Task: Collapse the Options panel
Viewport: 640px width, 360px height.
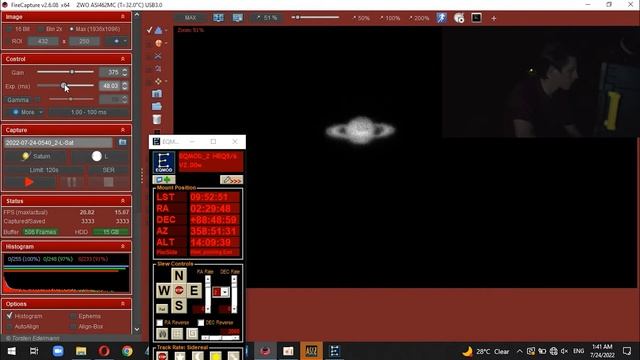Action: 122,304
